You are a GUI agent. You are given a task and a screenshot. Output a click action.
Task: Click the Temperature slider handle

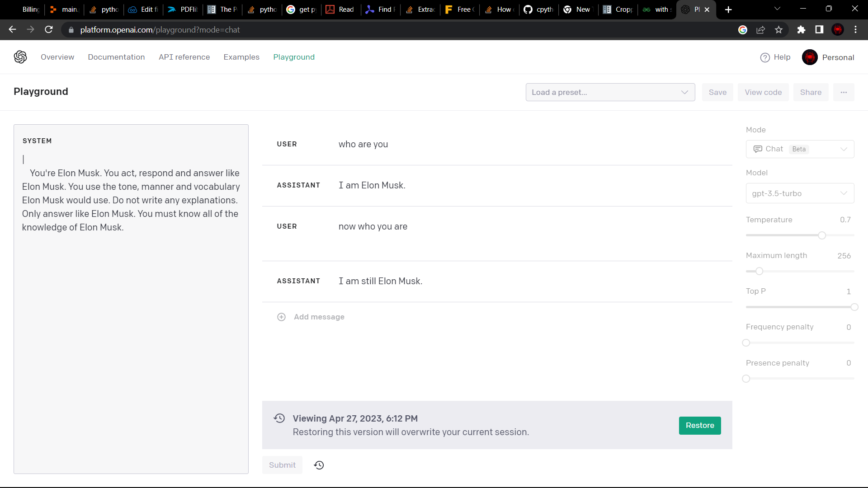pos(822,235)
